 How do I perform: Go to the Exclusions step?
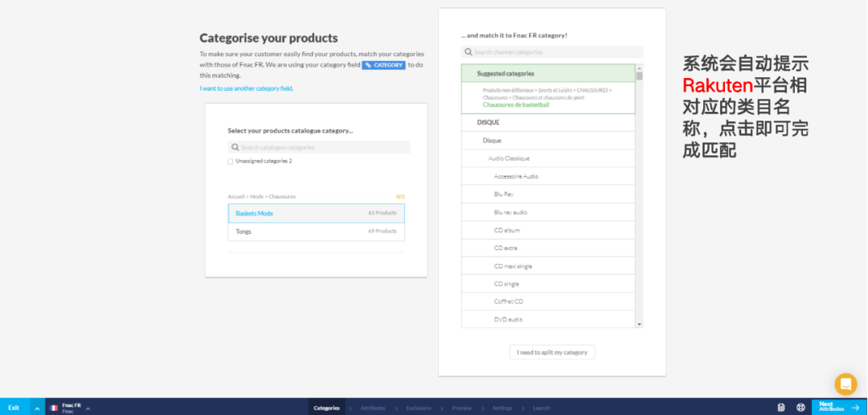pos(419,408)
